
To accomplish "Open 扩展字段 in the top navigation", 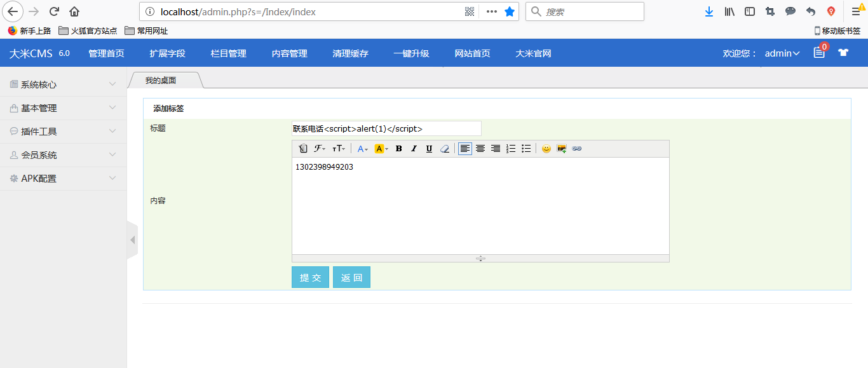I will [167, 53].
